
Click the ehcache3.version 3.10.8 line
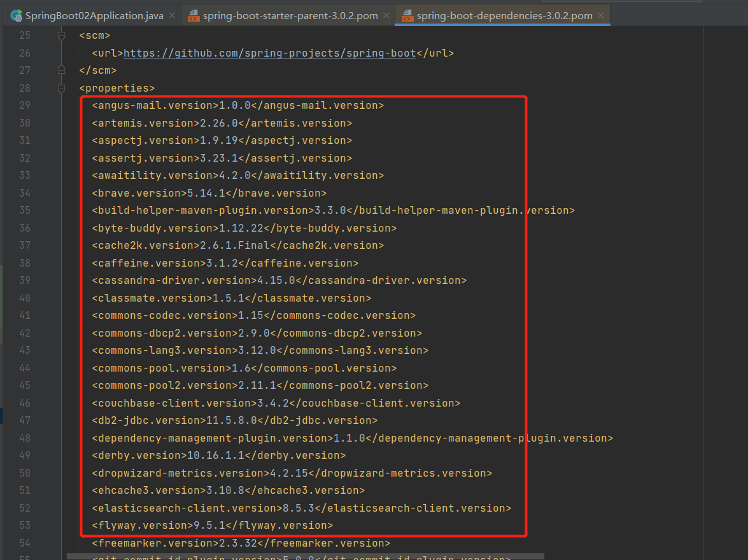[x=229, y=491]
